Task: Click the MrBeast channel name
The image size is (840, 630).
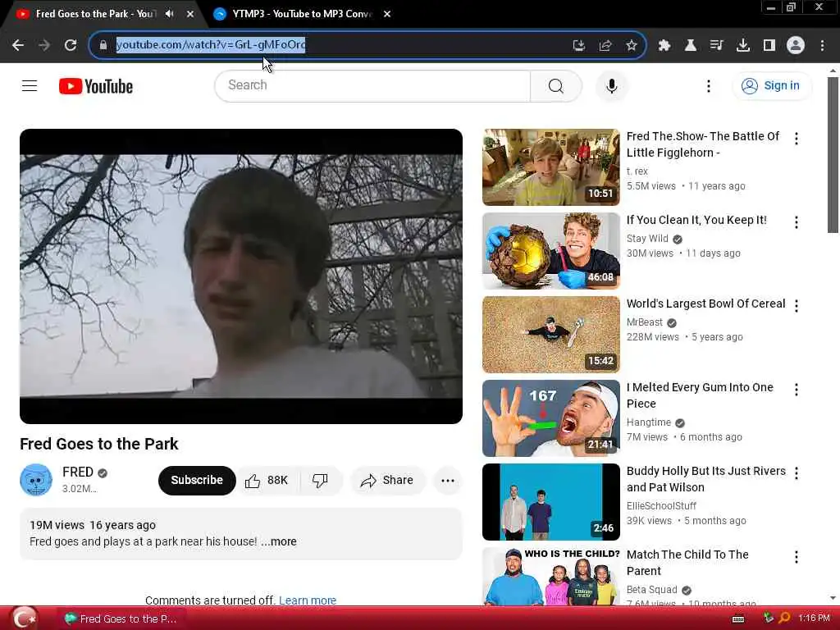Action: click(645, 322)
